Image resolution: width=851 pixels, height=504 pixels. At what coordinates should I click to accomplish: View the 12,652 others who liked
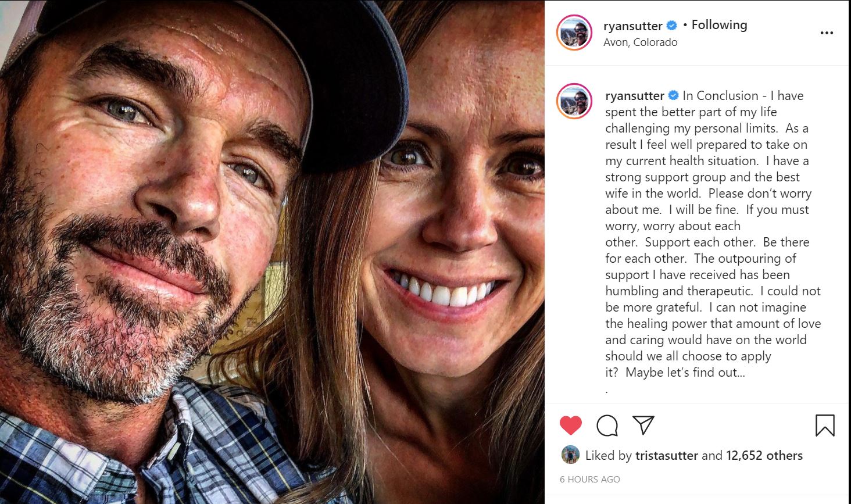pos(764,456)
